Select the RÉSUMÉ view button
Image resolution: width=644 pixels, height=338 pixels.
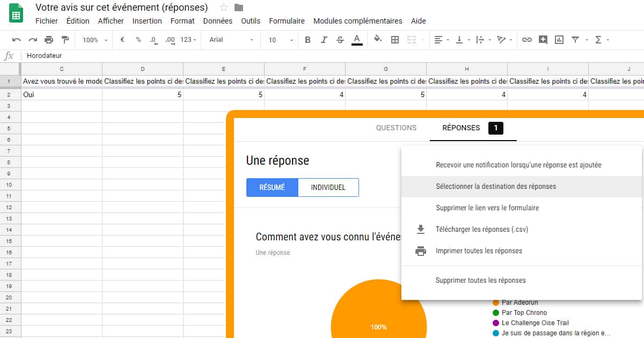(x=272, y=187)
